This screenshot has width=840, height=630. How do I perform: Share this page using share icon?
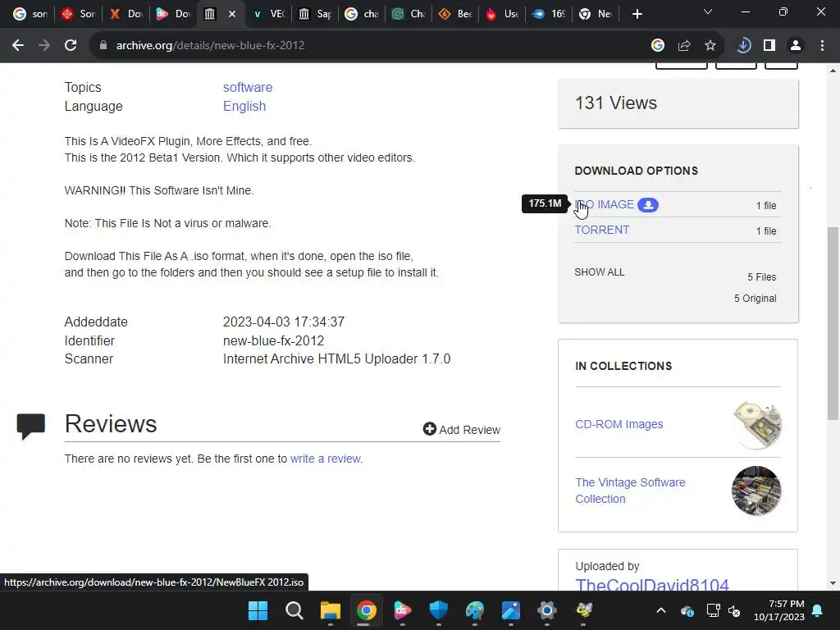click(x=684, y=46)
